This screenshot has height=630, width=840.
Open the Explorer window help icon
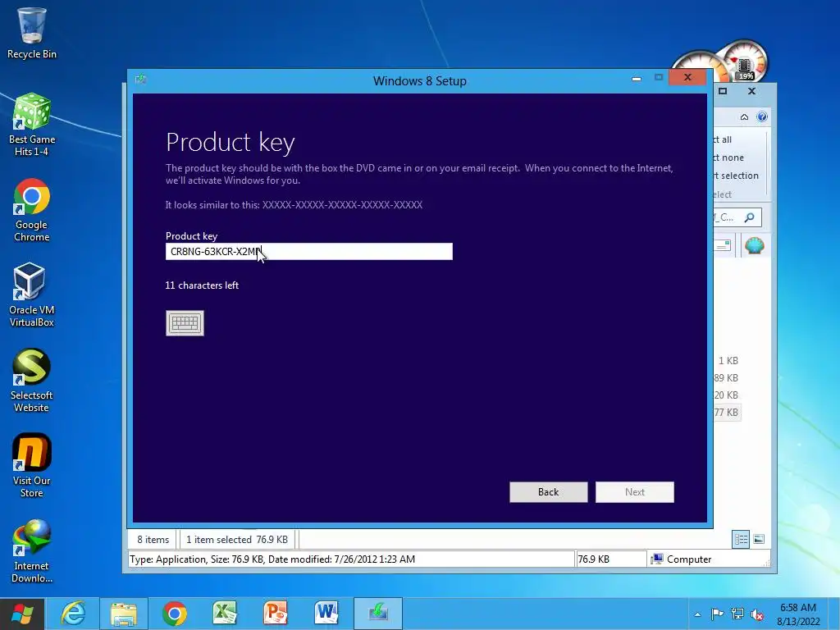click(762, 116)
